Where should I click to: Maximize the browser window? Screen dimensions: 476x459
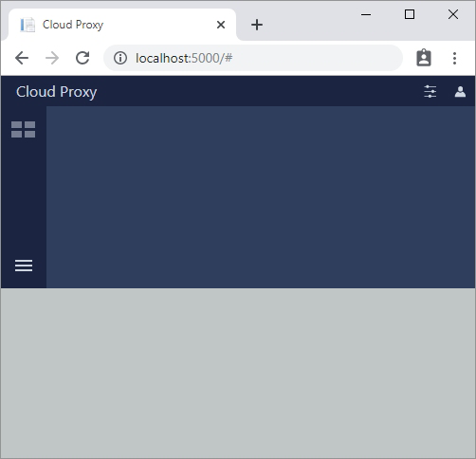410,14
